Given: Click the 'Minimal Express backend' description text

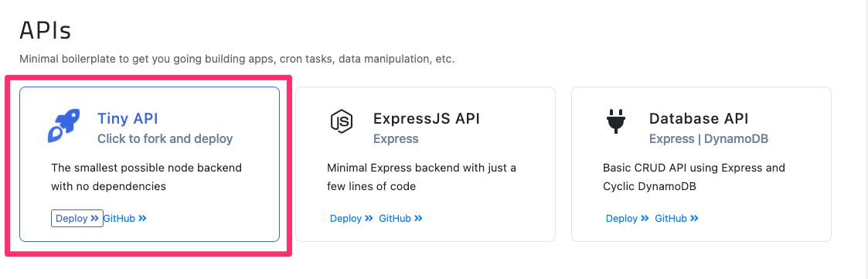Looking at the screenshot, I should point(422,177).
